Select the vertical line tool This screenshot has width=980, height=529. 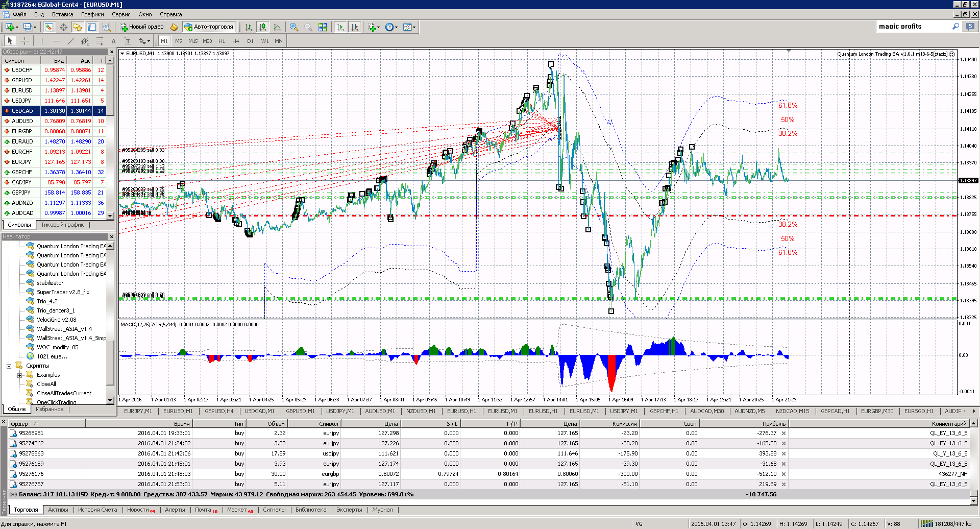tap(42, 41)
